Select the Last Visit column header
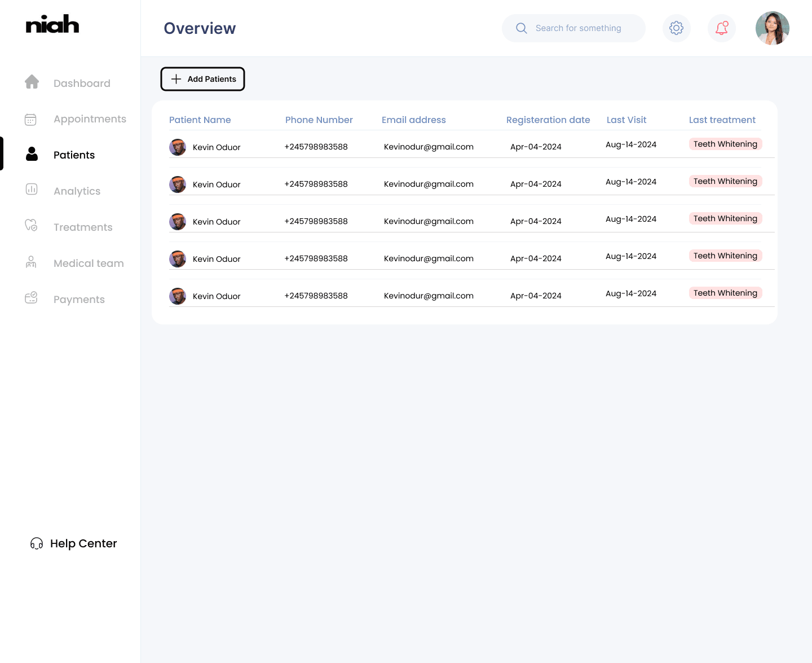The image size is (812, 663). (x=626, y=120)
